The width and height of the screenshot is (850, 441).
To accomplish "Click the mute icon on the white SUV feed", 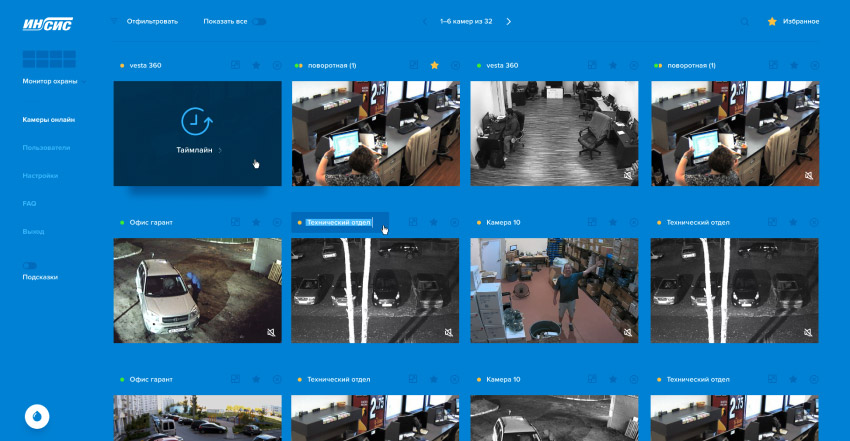I will 271,332.
